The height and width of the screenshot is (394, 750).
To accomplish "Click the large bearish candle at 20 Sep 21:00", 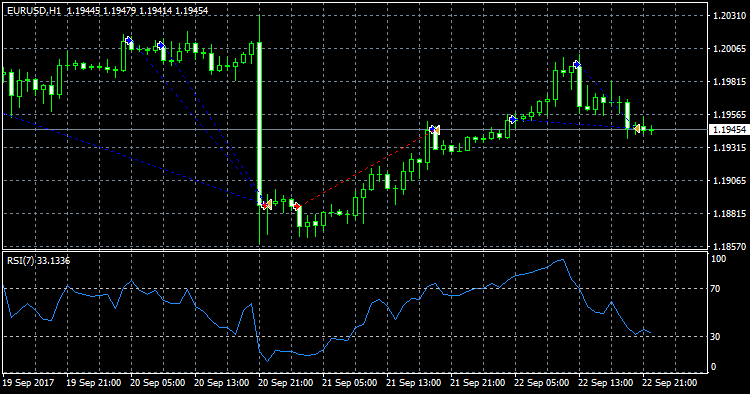I will (x=259, y=124).
